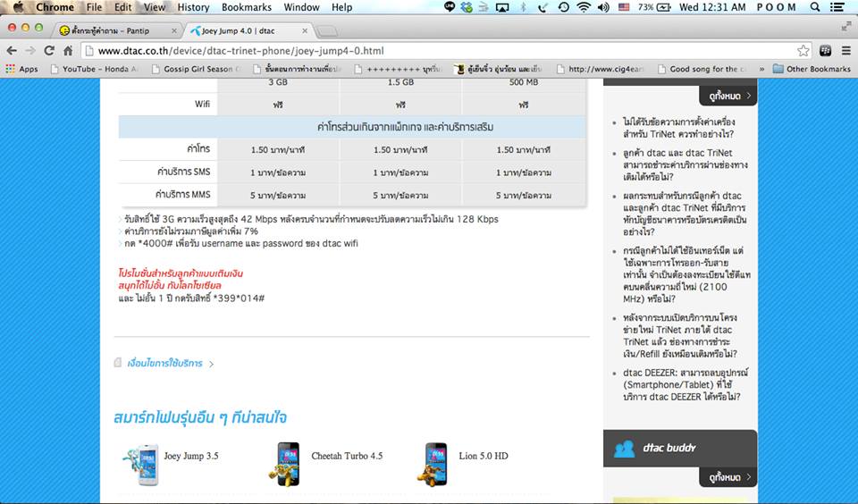Image resolution: width=858 pixels, height=504 pixels.
Task: Go forward with the browser forward arrow
Action: coord(30,50)
